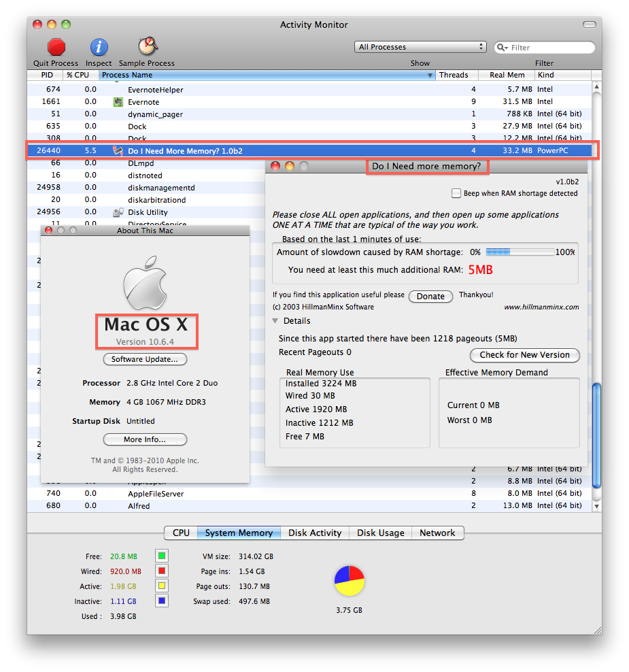
Task: Click the Apple logo in About This Mac
Action: (x=145, y=282)
